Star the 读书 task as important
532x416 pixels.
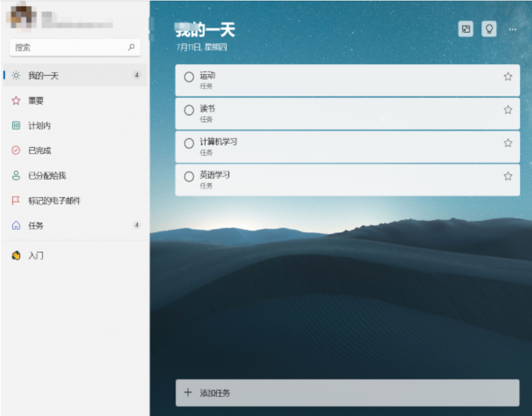click(x=507, y=110)
